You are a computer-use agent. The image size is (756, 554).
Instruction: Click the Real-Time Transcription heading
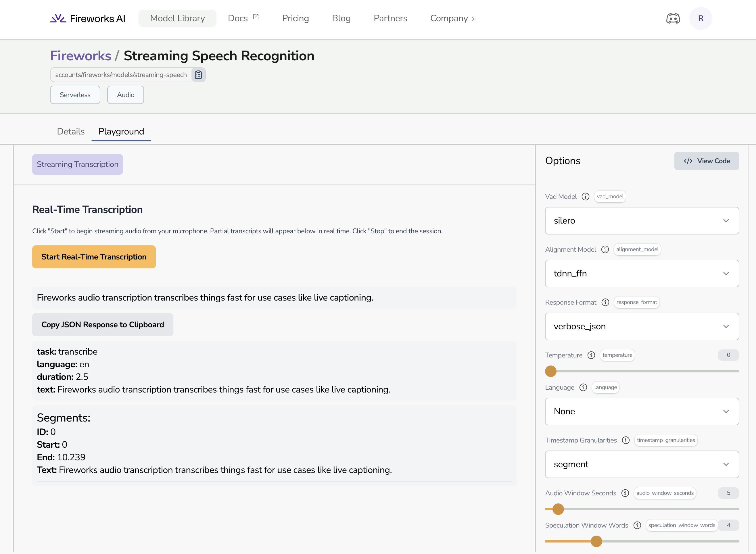(x=88, y=209)
